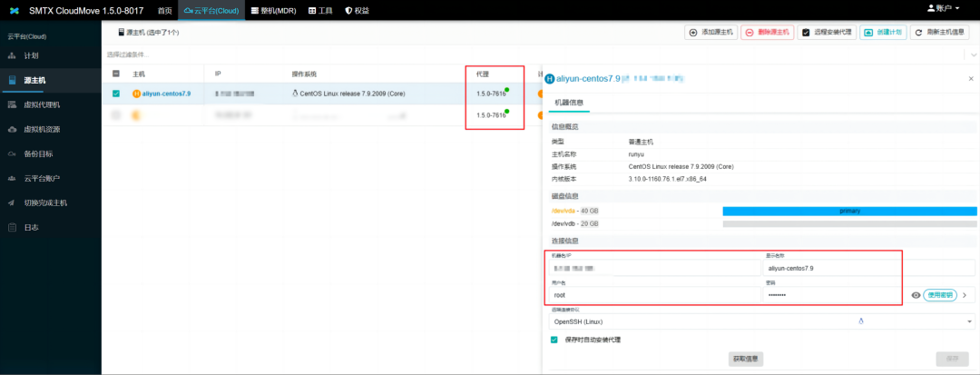Click the blue H icon in detail panel title
Viewport: 980px width, 375px height.
point(550,79)
